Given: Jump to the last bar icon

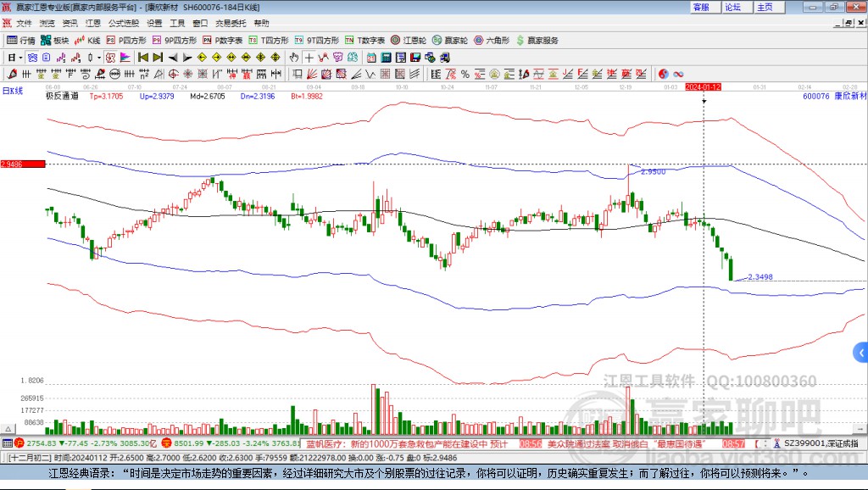Looking at the screenshot, I should point(158,58).
